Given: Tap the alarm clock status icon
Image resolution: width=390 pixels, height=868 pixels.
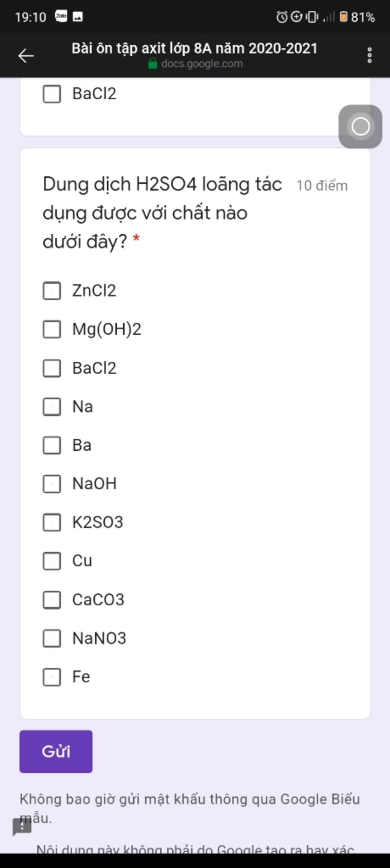Looking at the screenshot, I should point(281,17).
